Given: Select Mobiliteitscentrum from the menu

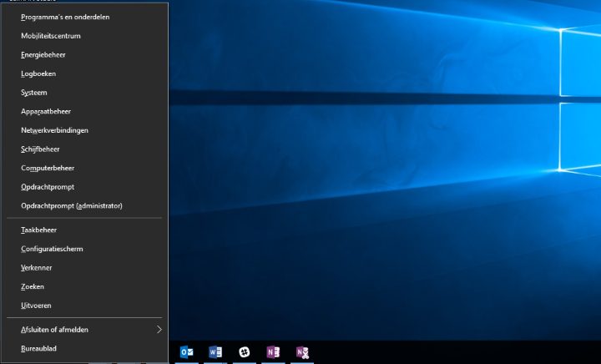Looking at the screenshot, I should click(x=51, y=36).
